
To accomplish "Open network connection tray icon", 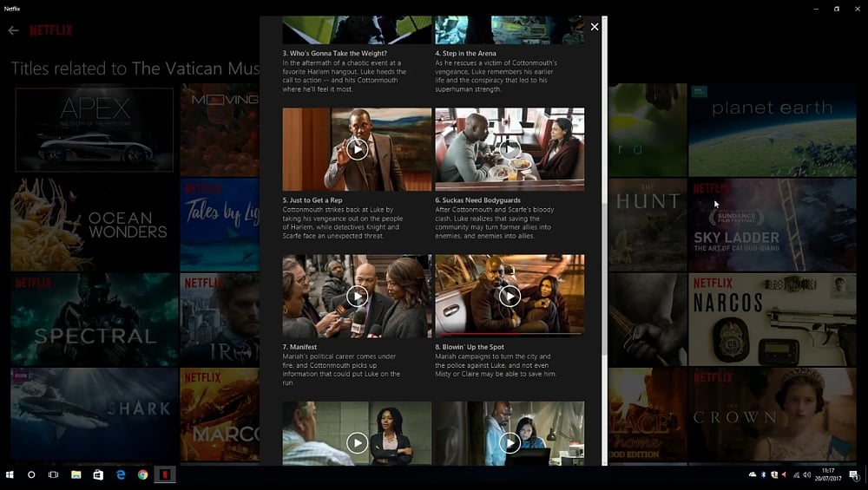I will point(797,474).
